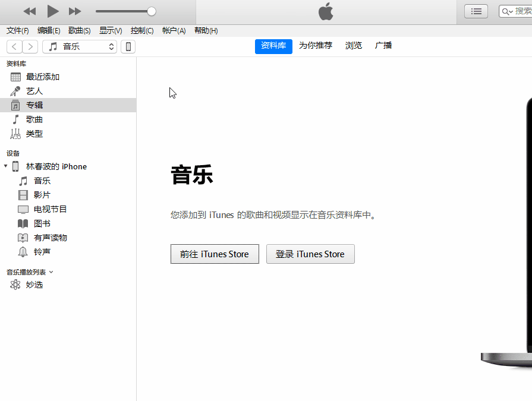Select 林春波的 iPhone device label
Image resolution: width=532 pixels, height=401 pixels.
pyautogui.click(x=56, y=166)
